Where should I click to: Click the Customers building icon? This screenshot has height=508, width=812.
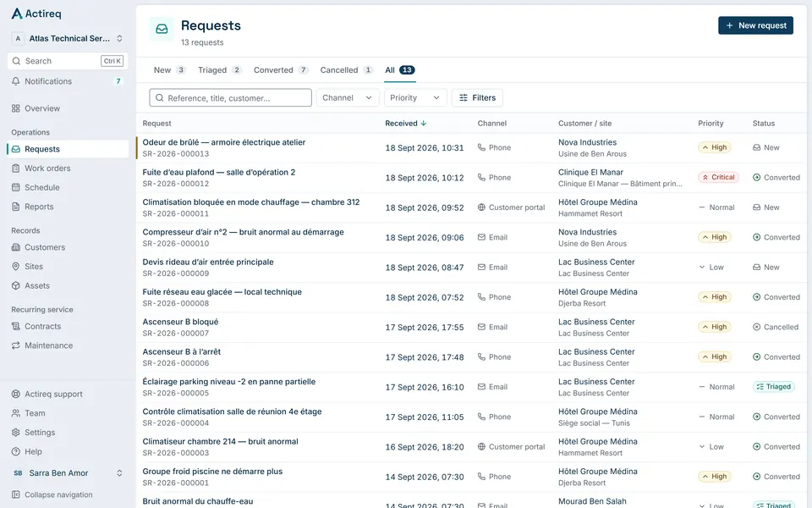pyautogui.click(x=16, y=247)
